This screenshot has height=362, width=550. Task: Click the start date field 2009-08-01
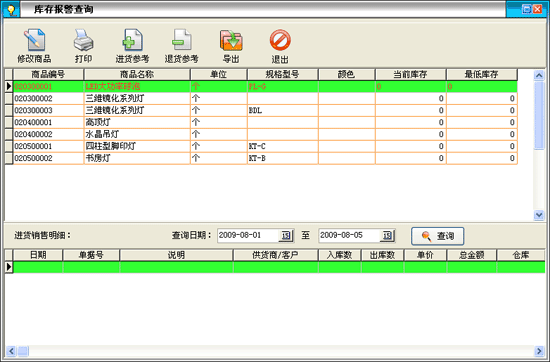[248, 235]
